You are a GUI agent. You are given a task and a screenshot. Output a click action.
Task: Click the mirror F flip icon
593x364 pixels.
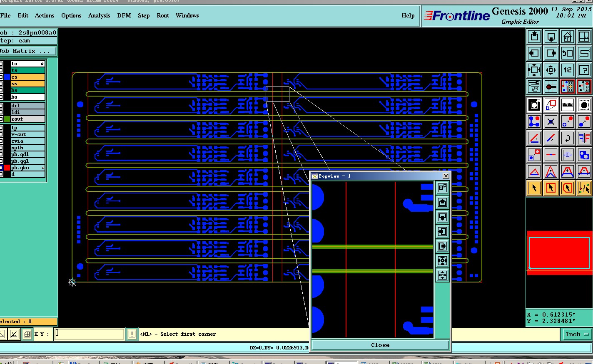[584, 138]
